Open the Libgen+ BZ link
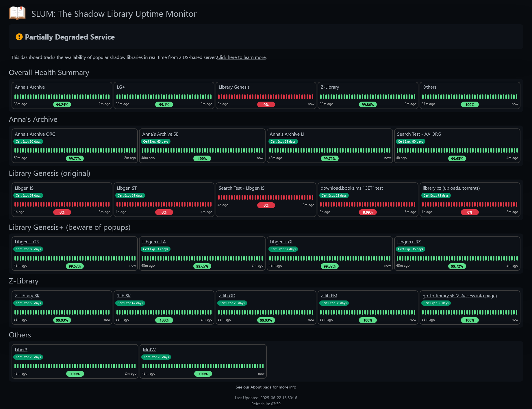Screen dimensions: 532x409 [409, 242]
